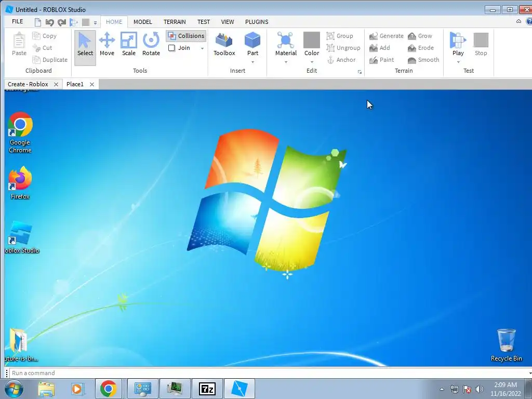
Task: Select the Create - Roblox document tab
Action: [x=28, y=84]
